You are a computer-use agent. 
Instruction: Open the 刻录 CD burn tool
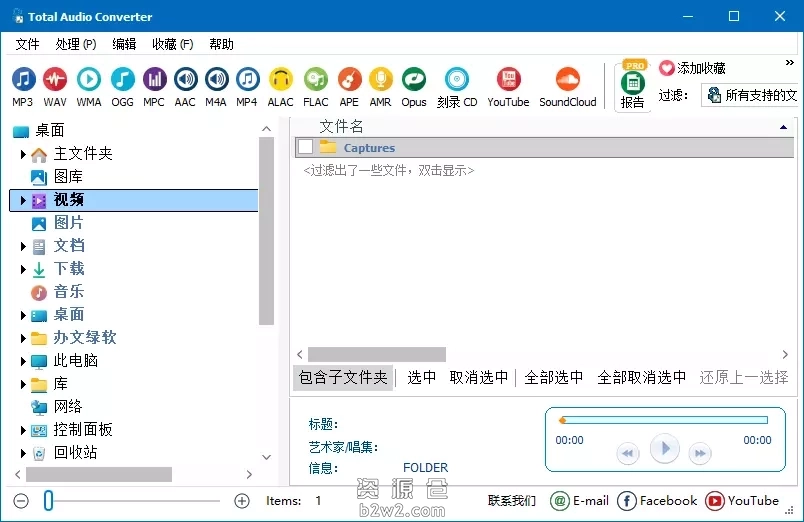[457, 86]
